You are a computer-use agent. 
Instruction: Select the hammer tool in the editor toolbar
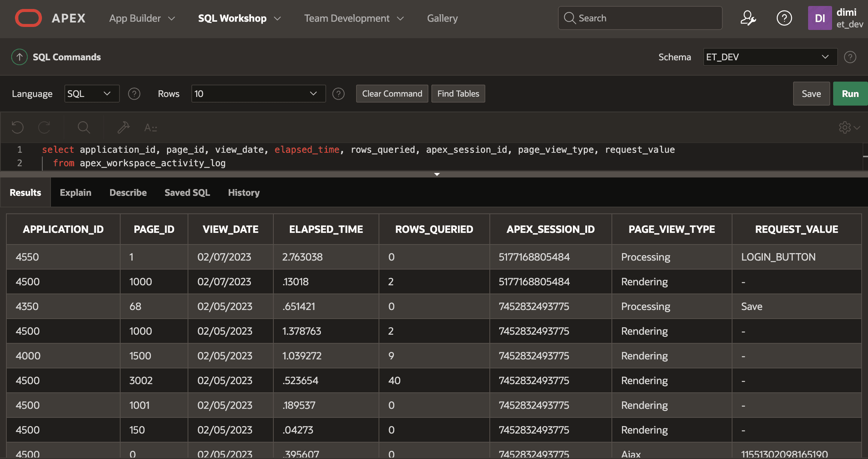[123, 127]
